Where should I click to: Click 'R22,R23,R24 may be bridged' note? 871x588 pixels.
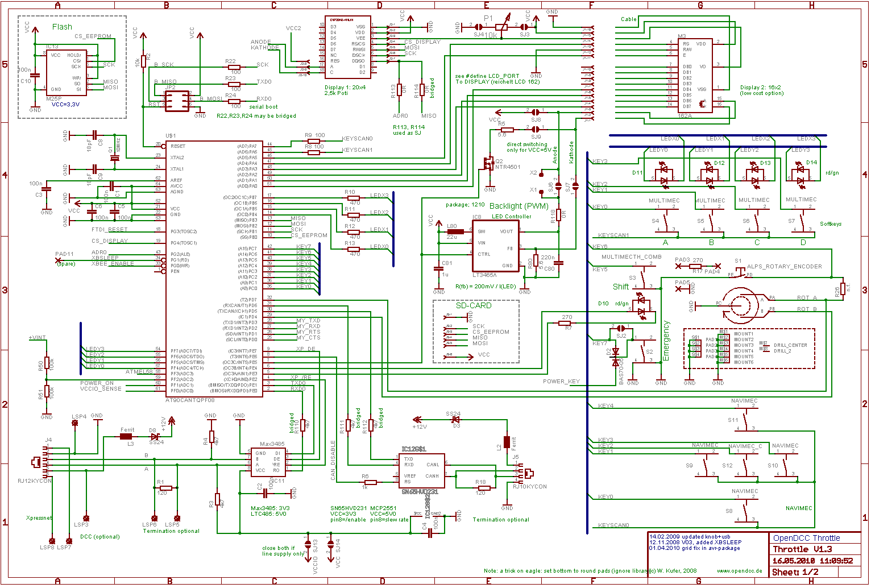tap(256, 115)
